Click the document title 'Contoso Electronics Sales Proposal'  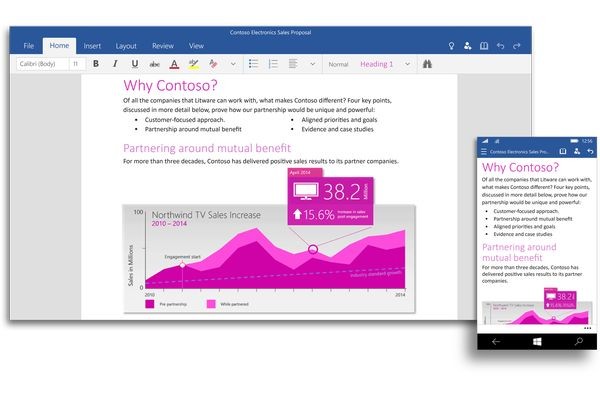click(271, 33)
